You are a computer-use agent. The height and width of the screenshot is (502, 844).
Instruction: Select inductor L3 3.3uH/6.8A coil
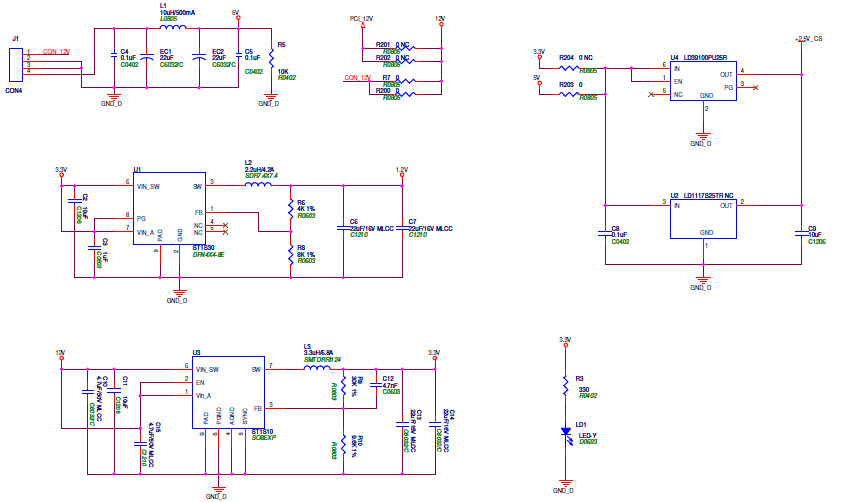pos(317,368)
